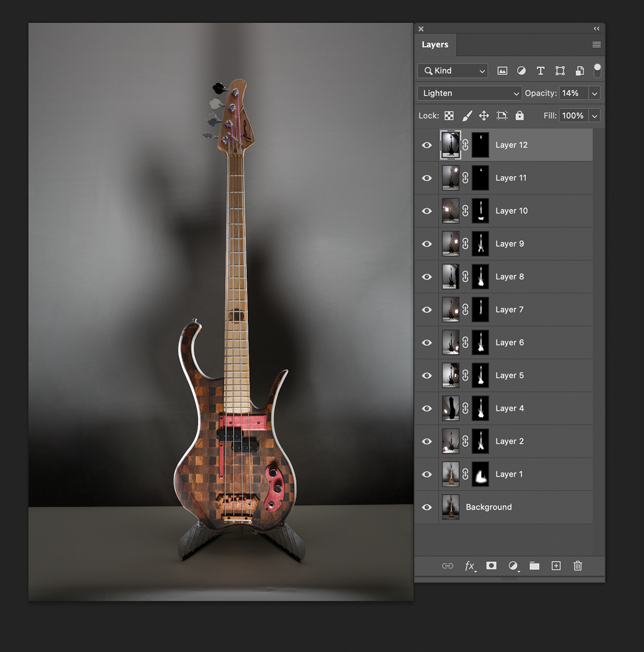Click the Background layer thumbnail
This screenshot has height=652, width=644.
451,507
